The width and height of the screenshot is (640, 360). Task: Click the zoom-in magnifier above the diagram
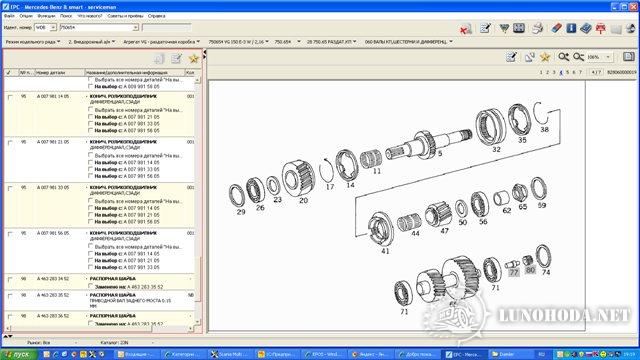click(564, 57)
